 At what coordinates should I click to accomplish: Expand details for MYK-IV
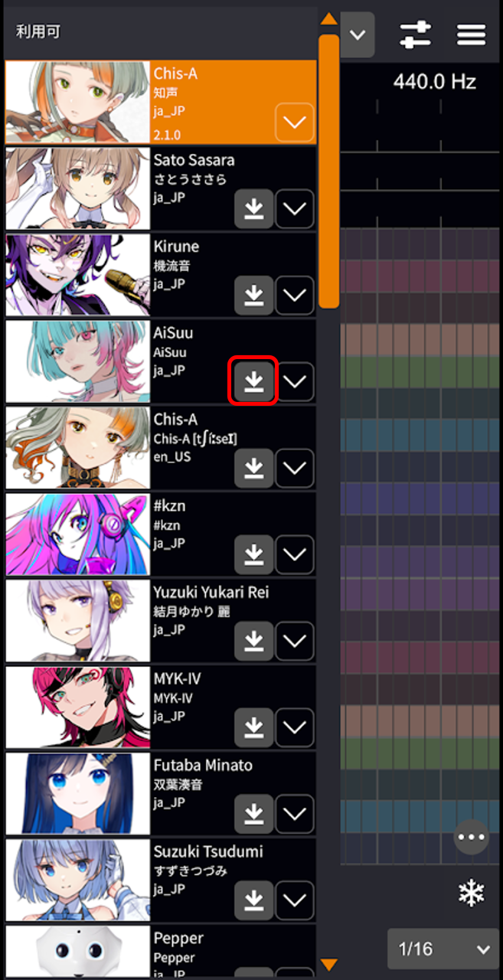(x=295, y=727)
